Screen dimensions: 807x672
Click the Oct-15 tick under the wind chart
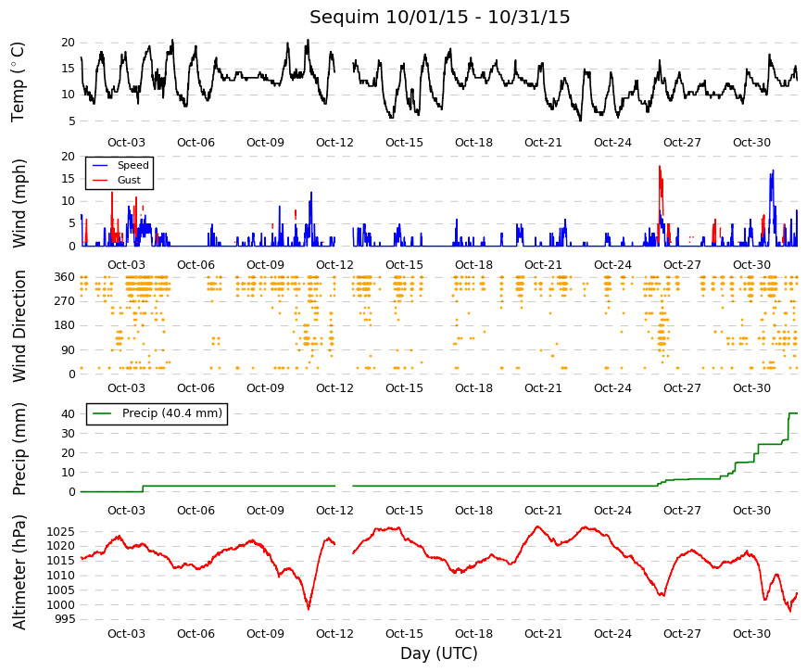click(x=404, y=265)
